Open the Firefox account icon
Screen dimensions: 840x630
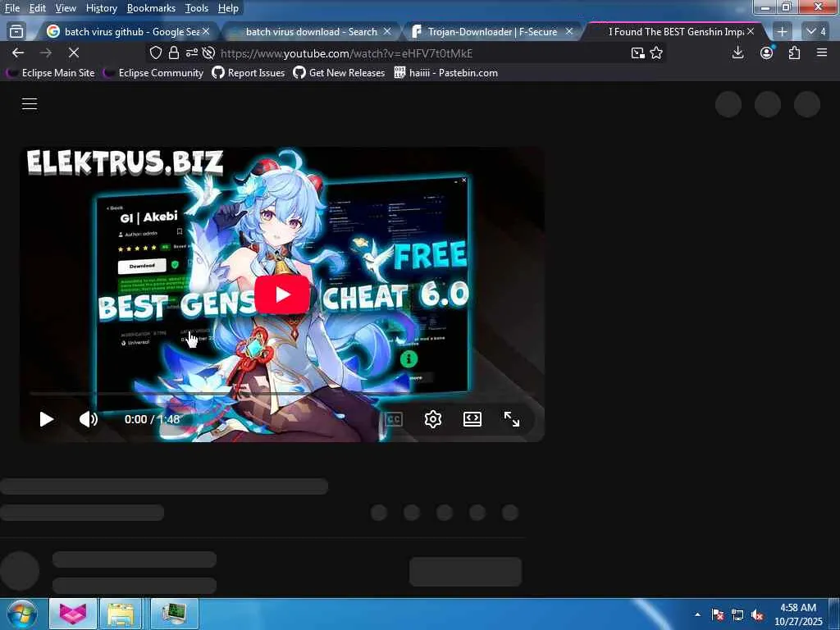767,53
